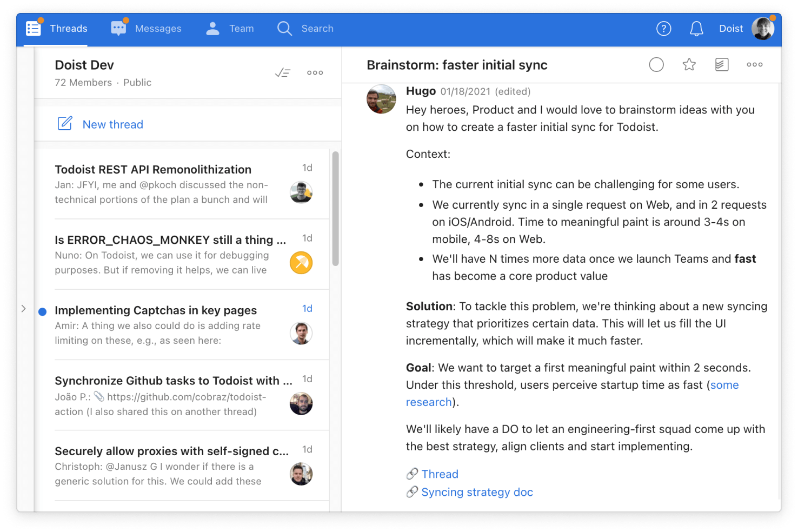This screenshot has width=798, height=532.
Task: Open the thread checklist panel icon
Action: point(722,65)
